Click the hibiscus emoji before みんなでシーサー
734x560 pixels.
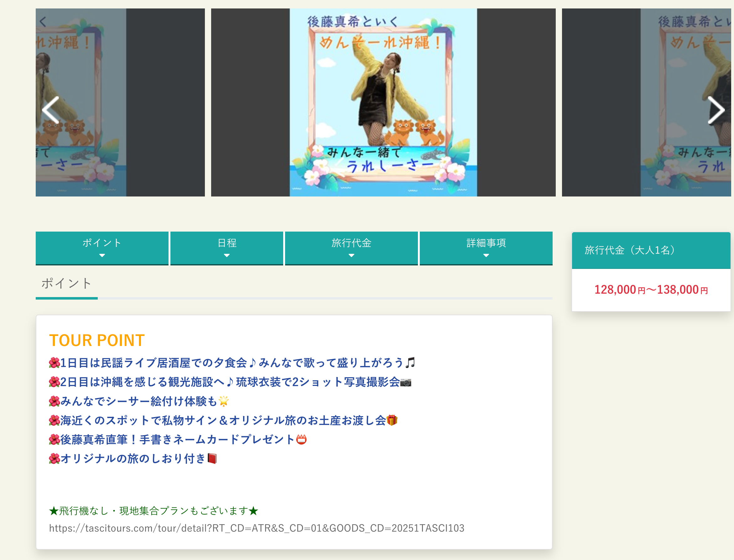click(x=54, y=401)
